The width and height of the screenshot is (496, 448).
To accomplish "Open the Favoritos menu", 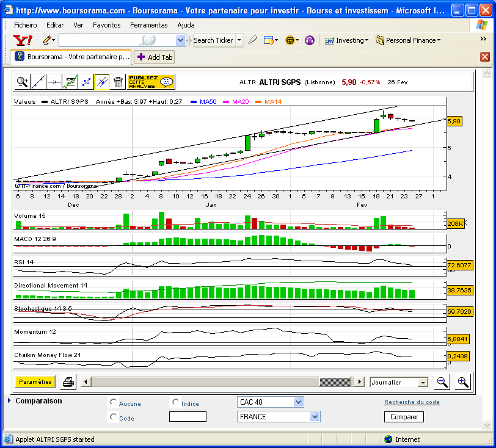I will pos(107,25).
